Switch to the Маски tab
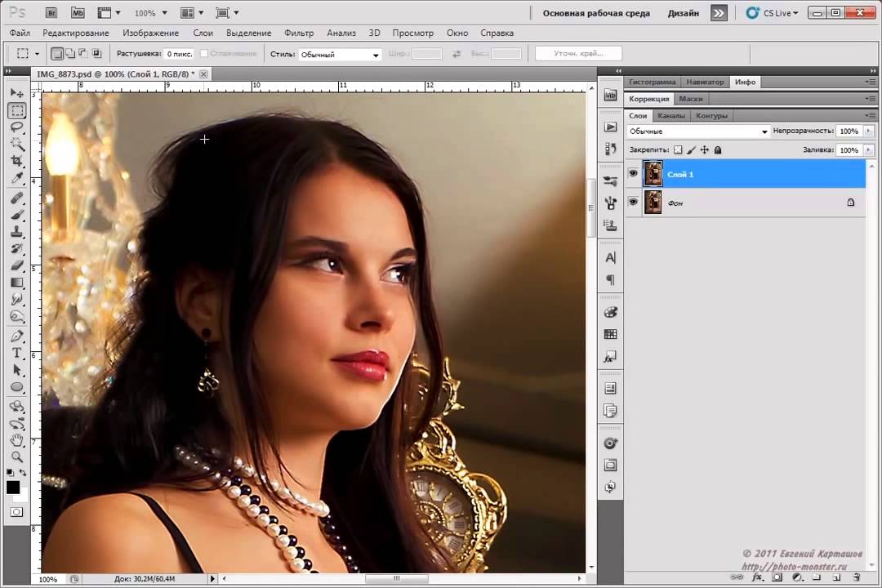Screen dimensions: 882x588 (x=691, y=99)
